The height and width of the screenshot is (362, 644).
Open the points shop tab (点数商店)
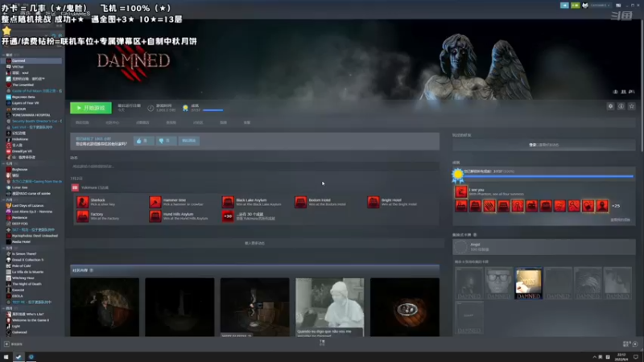(142, 122)
